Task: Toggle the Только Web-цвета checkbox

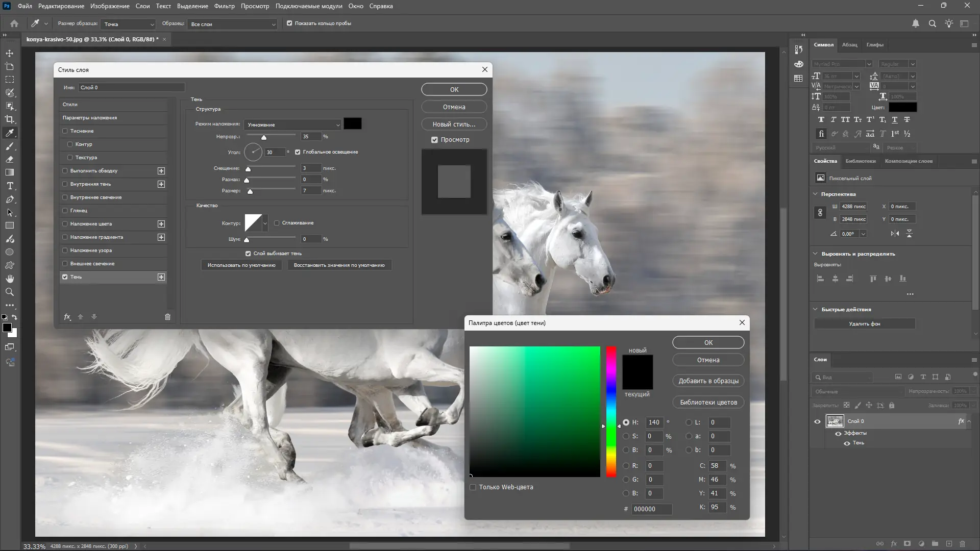Action: click(473, 487)
